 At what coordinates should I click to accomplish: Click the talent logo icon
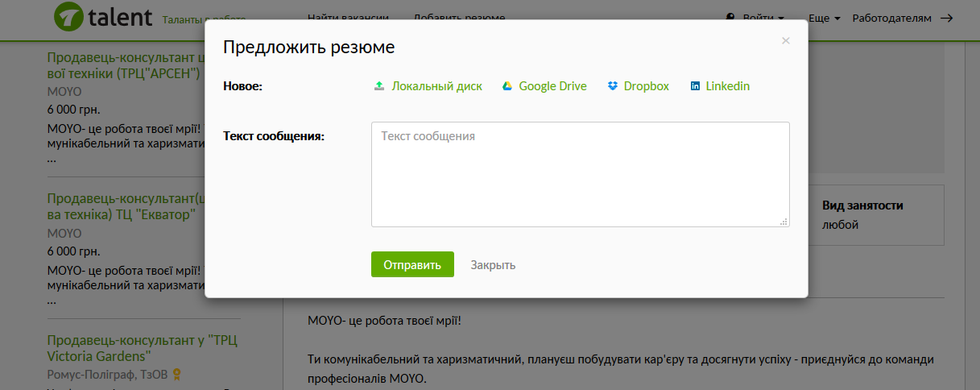pyautogui.click(x=68, y=17)
